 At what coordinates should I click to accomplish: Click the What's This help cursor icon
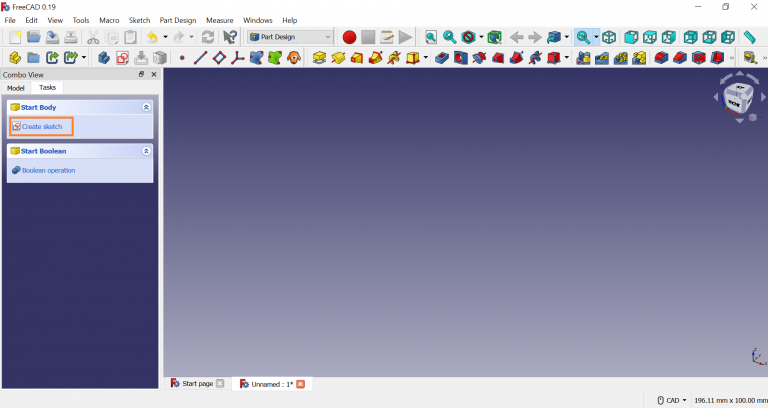[x=231, y=37]
